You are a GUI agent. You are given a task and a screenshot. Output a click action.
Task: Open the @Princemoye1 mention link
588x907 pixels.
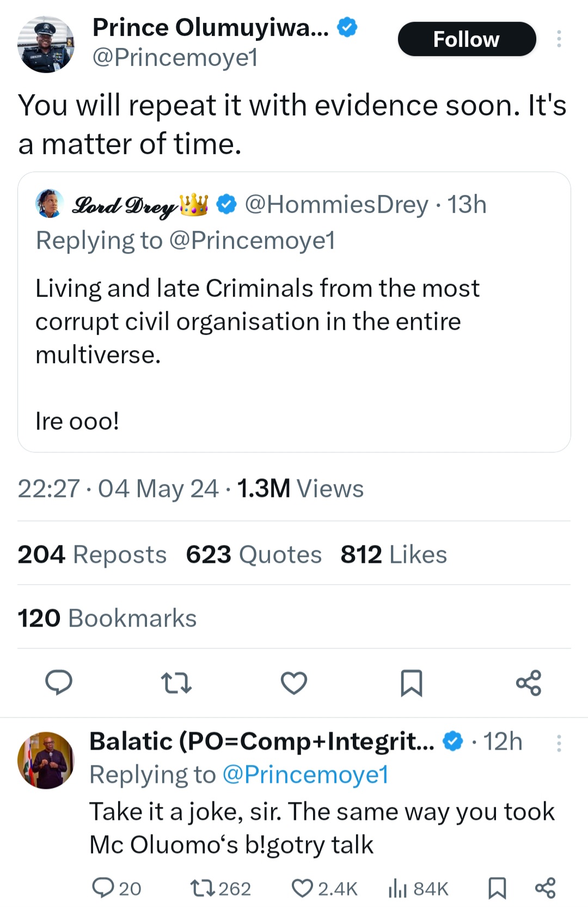[x=305, y=775]
